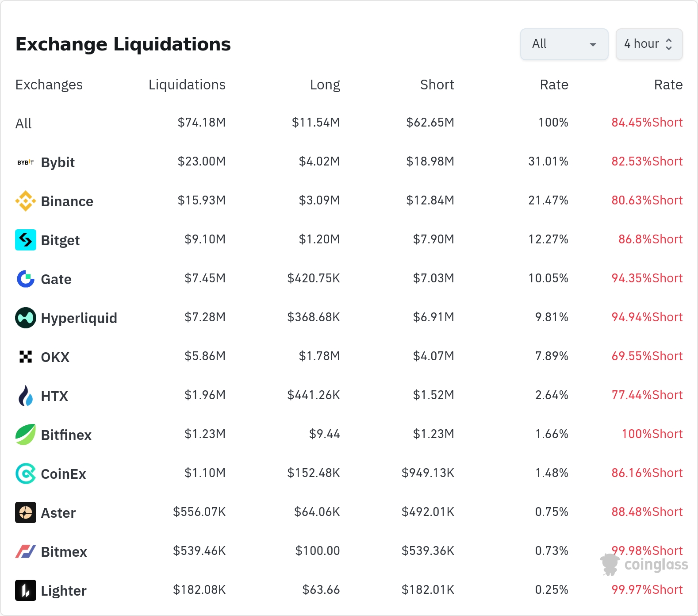The image size is (698, 616).
Task: Click the coinglass watermark logo
Action: coord(644,564)
